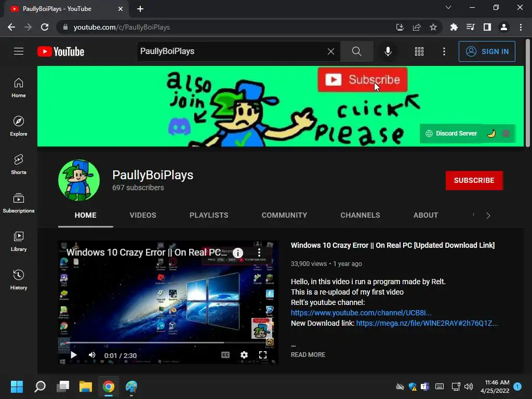Open a new Chrome tab
The image size is (532, 399).
[x=140, y=9]
